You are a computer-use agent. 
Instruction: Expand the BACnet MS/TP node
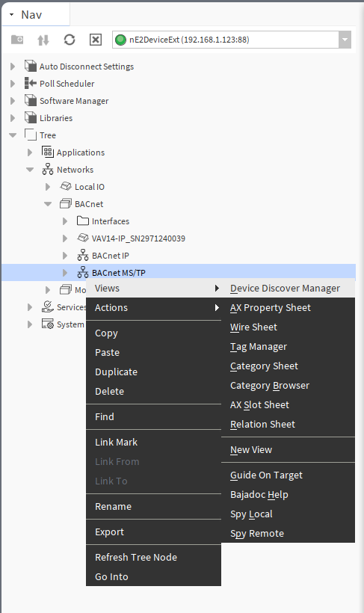[x=65, y=273]
